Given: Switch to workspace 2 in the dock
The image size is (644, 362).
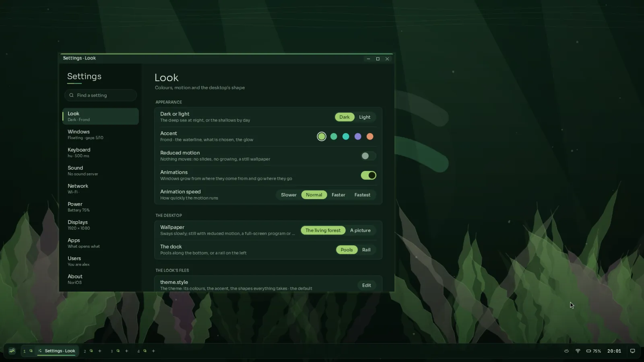Looking at the screenshot, I should tap(85, 351).
